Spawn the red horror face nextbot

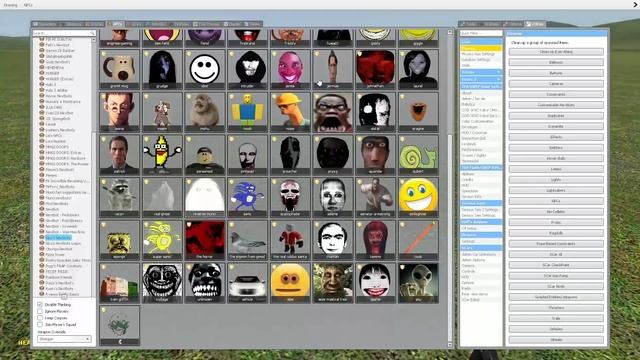pos(204,240)
